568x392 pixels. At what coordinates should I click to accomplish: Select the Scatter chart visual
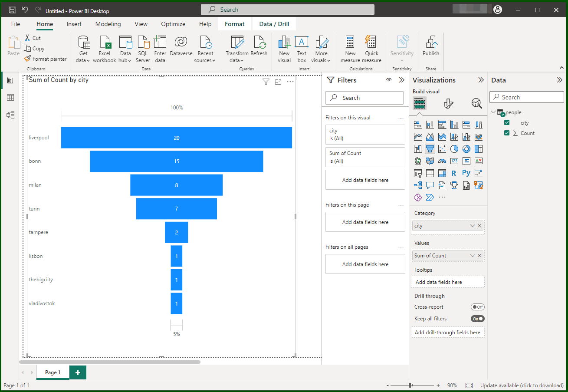pos(442,149)
